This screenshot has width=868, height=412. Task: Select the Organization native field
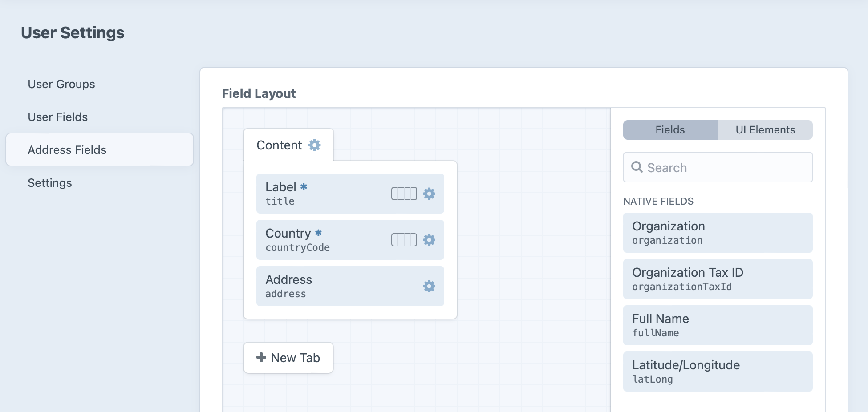click(x=718, y=232)
